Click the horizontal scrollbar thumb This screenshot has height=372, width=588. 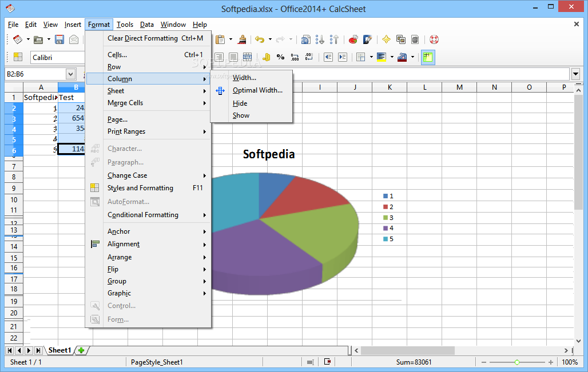408,350
